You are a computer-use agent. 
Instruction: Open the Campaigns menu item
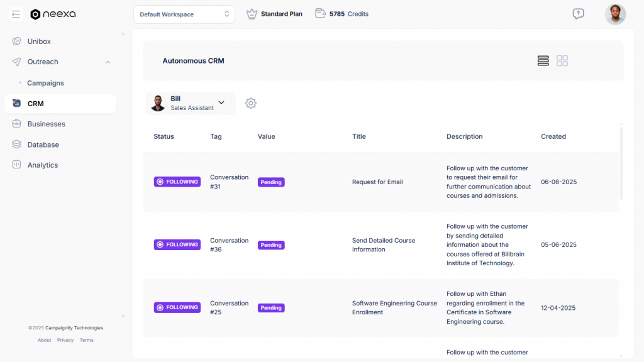44,82
